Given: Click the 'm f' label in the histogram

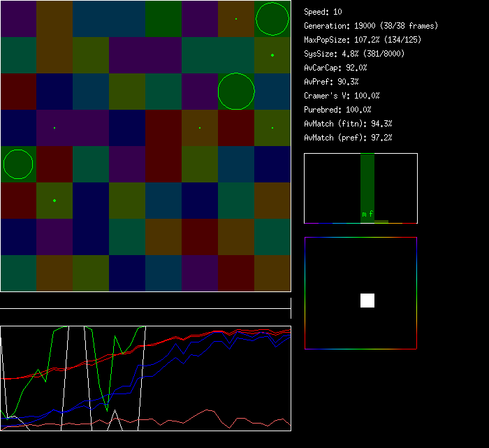Looking at the screenshot, I should pos(367,214).
